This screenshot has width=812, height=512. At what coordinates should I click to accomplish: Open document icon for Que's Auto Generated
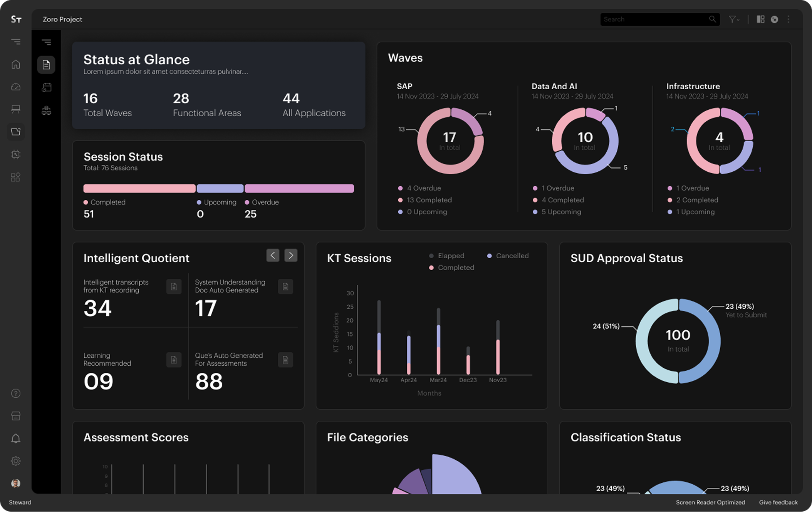tap(285, 360)
